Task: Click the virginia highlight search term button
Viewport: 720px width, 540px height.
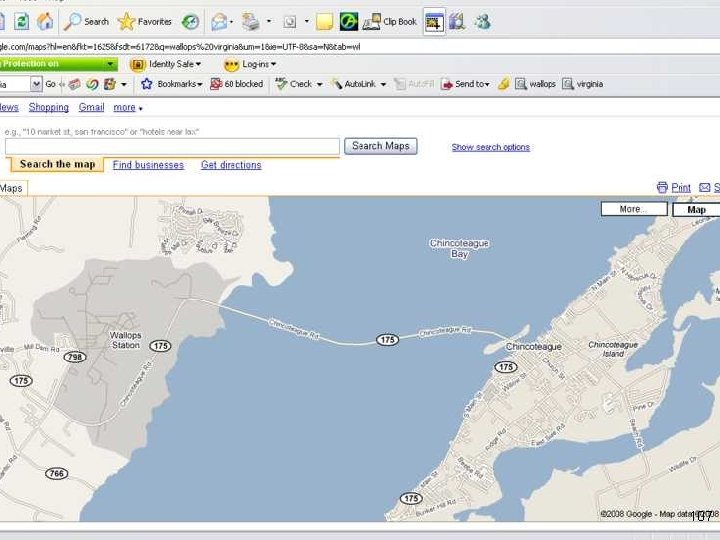Action: coord(582,84)
